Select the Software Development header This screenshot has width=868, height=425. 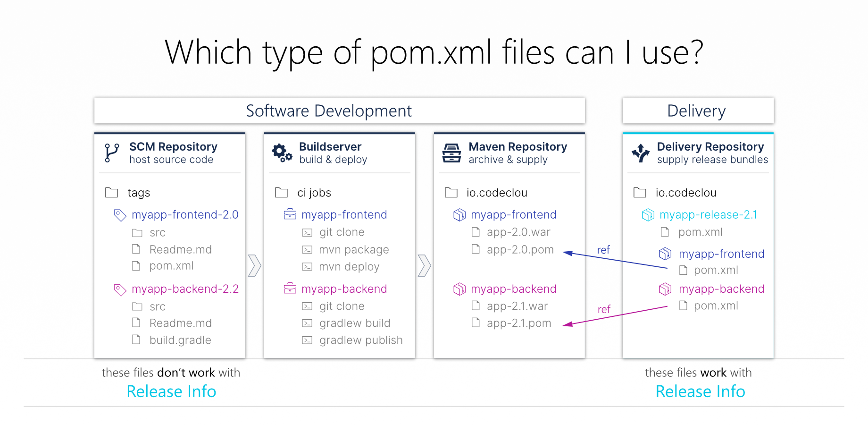(x=340, y=111)
